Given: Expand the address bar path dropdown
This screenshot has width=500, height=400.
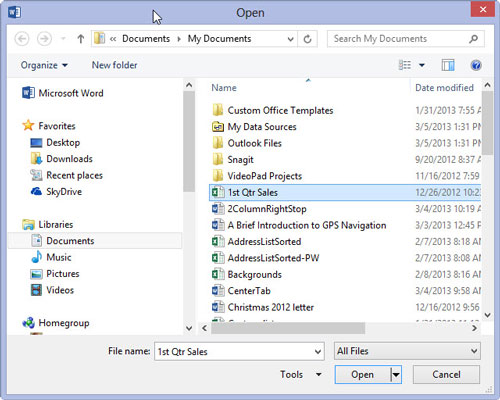Looking at the screenshot, I should (290, 39).
